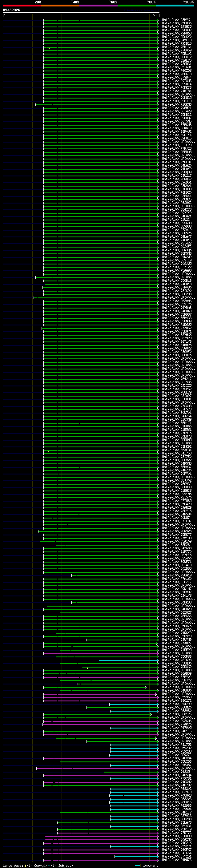Select hit label UniRef100_Q4U8U0

(x=177, y=690)
